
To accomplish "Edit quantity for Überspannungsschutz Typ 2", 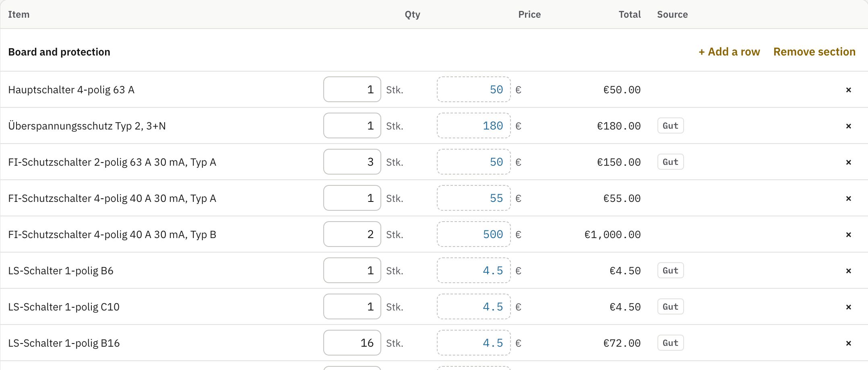I will [x=352, y=125].
